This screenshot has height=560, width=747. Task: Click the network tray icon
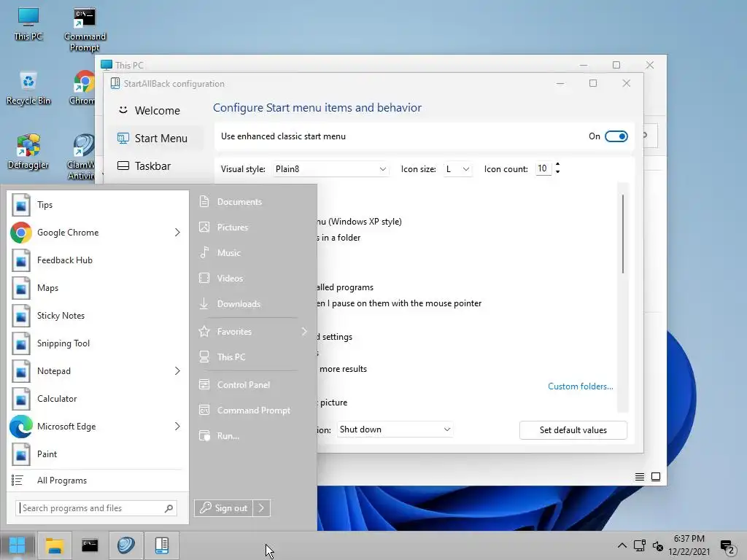pos(639,545)
